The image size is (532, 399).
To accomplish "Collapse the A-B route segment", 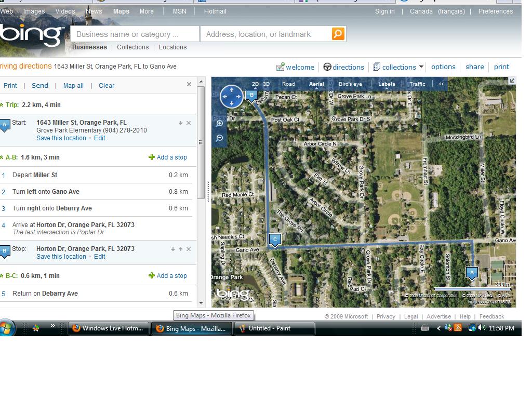I will (2, 157).
